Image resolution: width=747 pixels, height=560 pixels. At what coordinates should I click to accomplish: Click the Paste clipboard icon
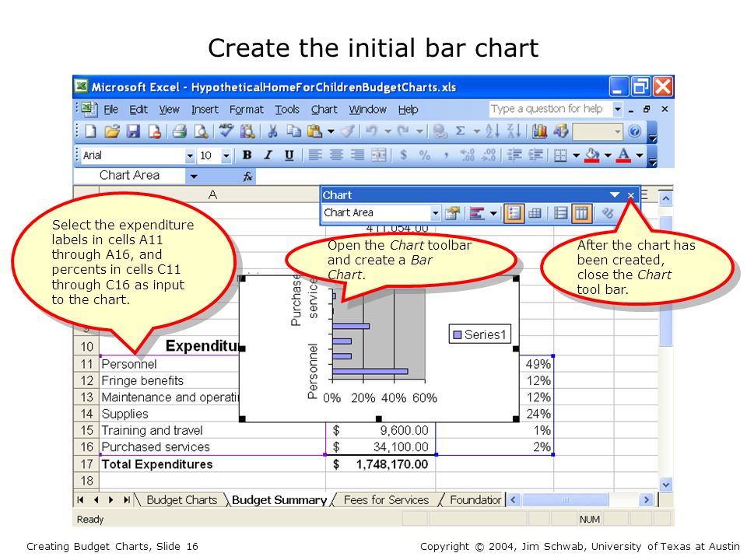pos(314,131)
